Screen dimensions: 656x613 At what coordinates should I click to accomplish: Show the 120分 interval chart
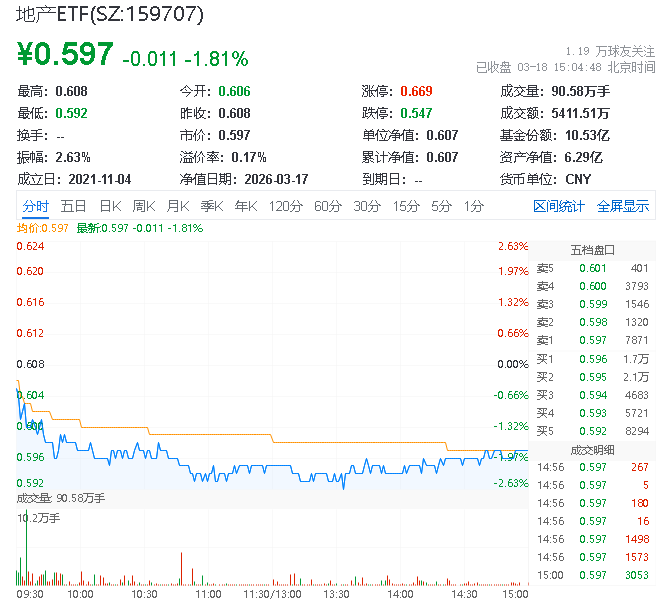point(286,206)
